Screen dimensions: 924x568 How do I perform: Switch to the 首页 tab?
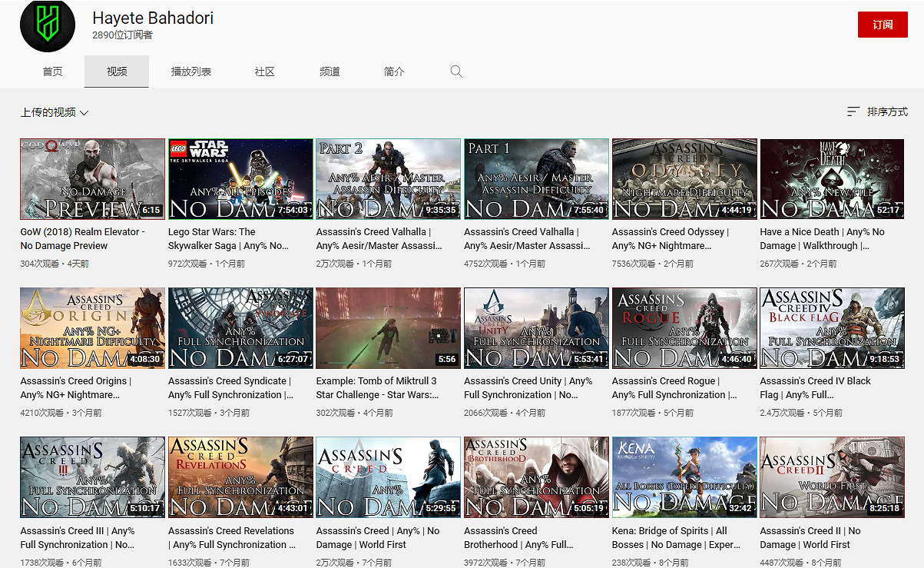click(x=52, y=71)
